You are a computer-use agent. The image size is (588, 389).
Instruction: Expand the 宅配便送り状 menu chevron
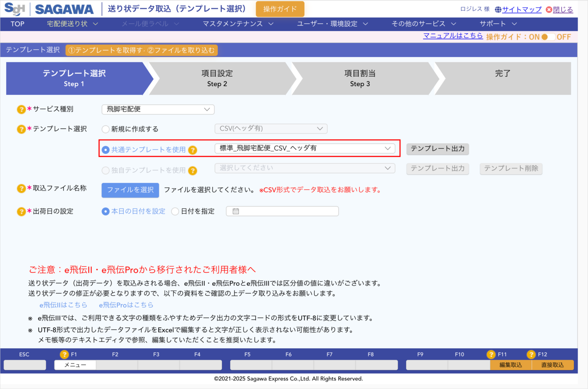(96, 24)
